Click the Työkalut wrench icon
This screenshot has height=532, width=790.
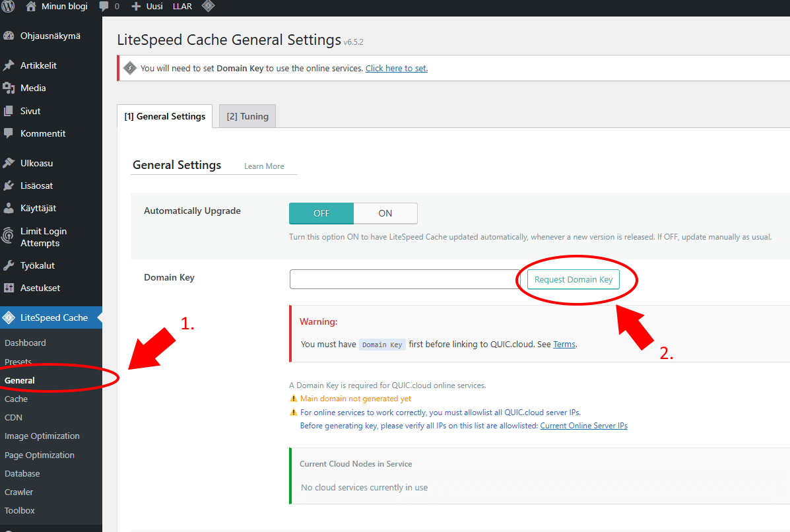[x=9, y=265]
